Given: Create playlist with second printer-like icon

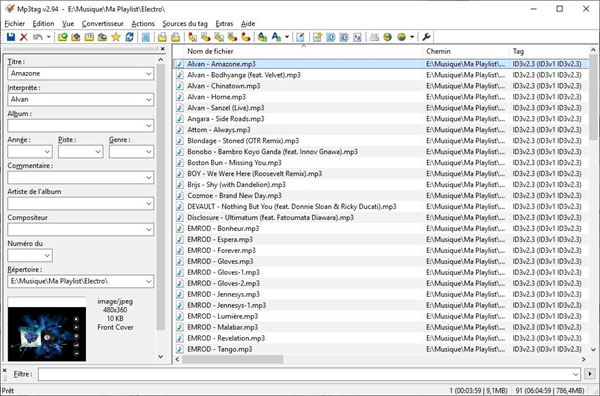Looking at the screenshot, I should (176, 37).
